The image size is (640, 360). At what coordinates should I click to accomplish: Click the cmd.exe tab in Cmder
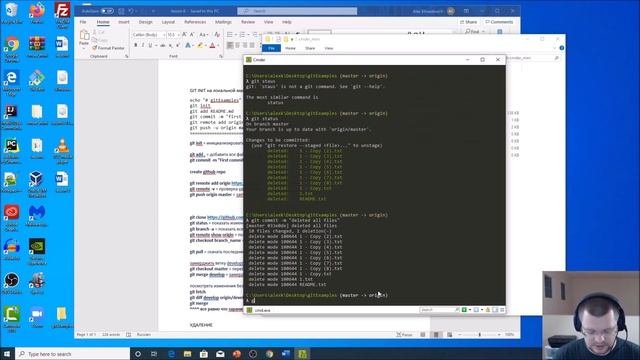259,311
